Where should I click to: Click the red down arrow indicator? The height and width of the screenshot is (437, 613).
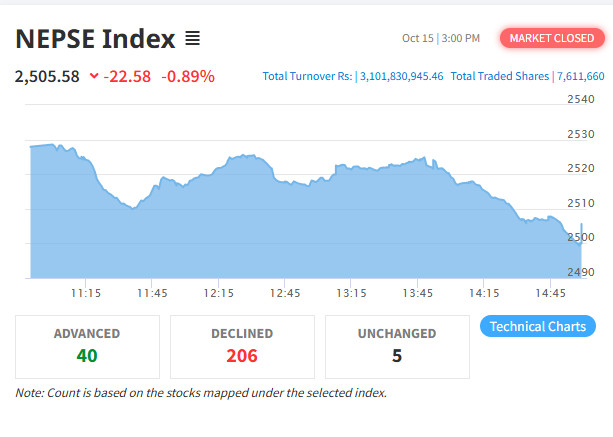click(x=93, y=77)
